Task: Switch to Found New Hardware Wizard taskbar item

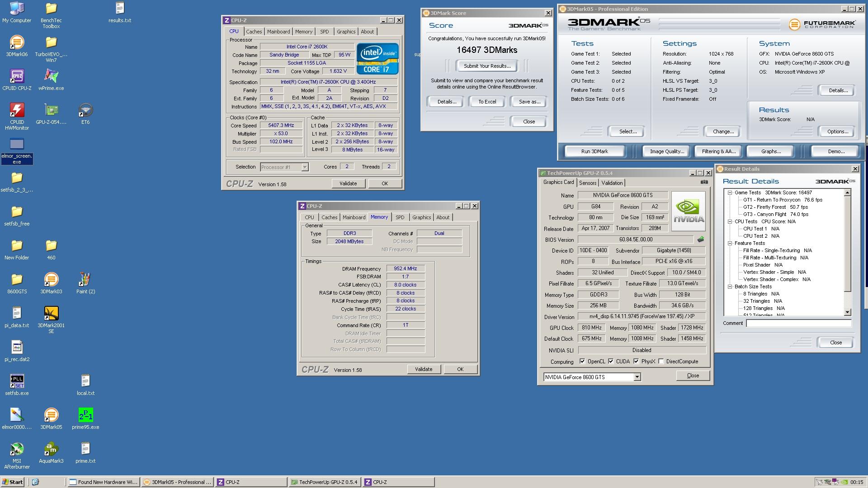Action: pos(103,482)
